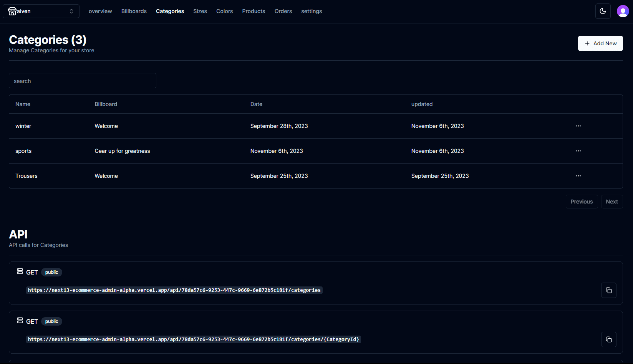Switch to the Sizes tab

coord(200,11)
